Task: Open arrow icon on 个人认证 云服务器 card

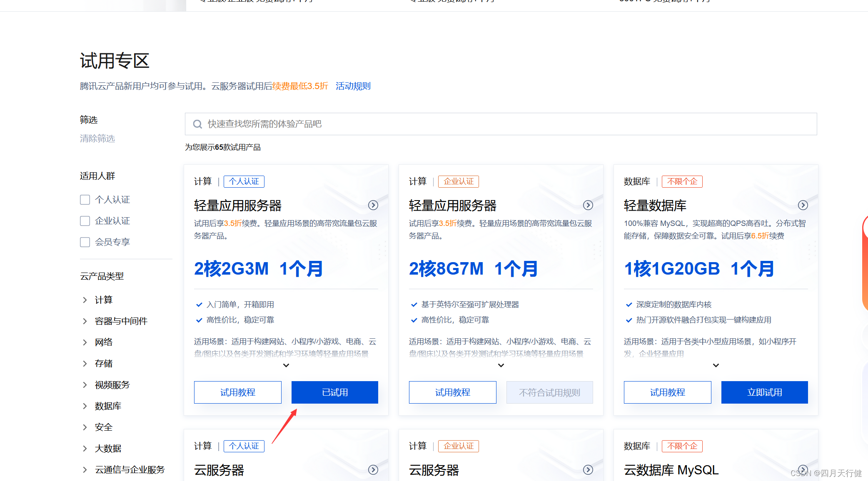Action: click(x=373, y=470)
